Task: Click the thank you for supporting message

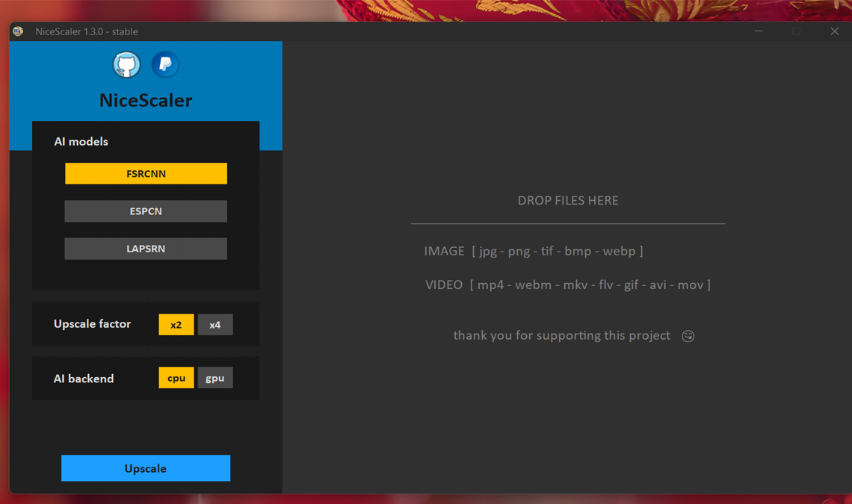Action: pos(562,336)
